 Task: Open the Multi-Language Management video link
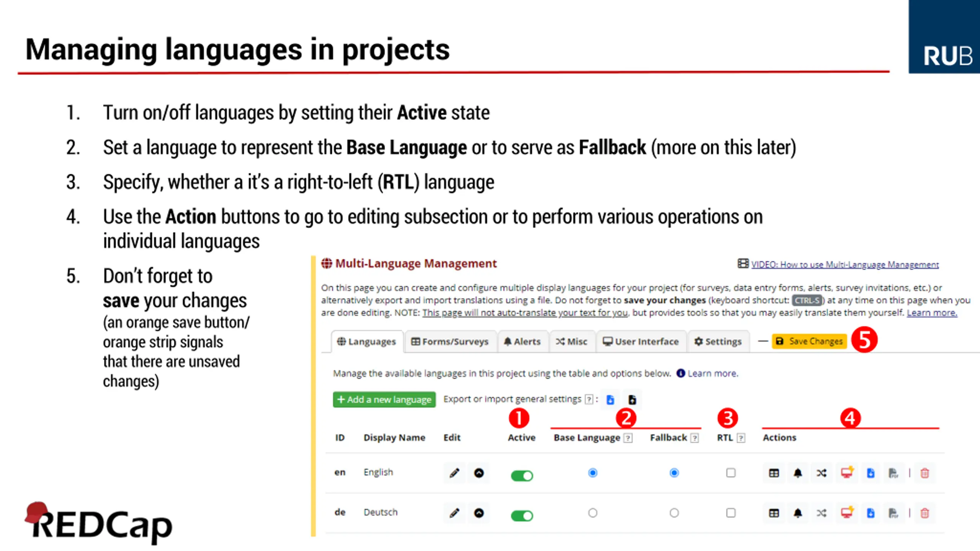point(844,264)
